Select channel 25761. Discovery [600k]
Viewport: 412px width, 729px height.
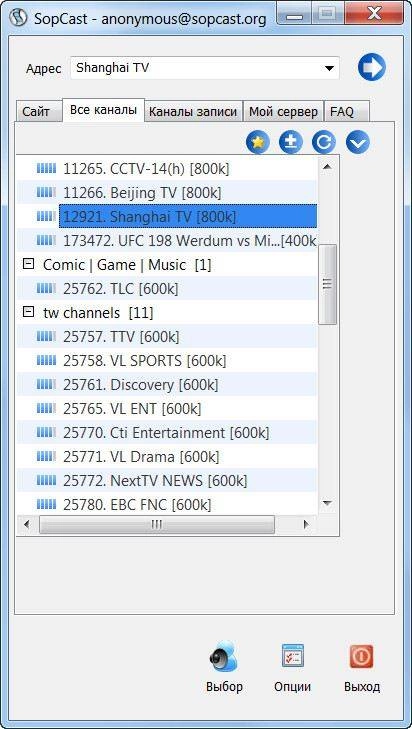click(140, 384)
